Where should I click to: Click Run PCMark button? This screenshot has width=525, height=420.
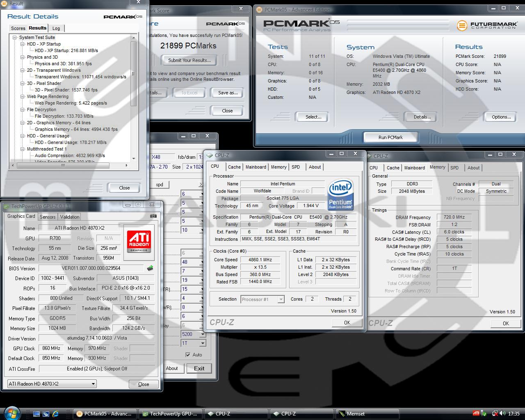[x=390, y=137]
